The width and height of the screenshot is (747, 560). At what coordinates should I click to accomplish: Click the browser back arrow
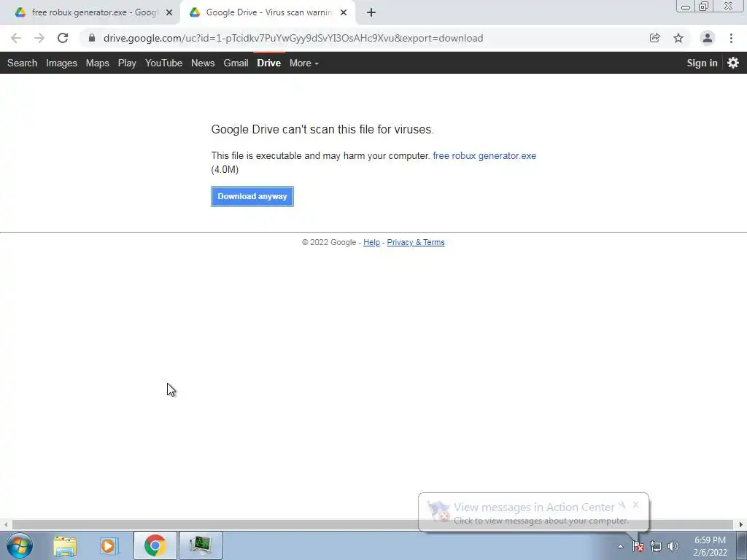(16, 38)
